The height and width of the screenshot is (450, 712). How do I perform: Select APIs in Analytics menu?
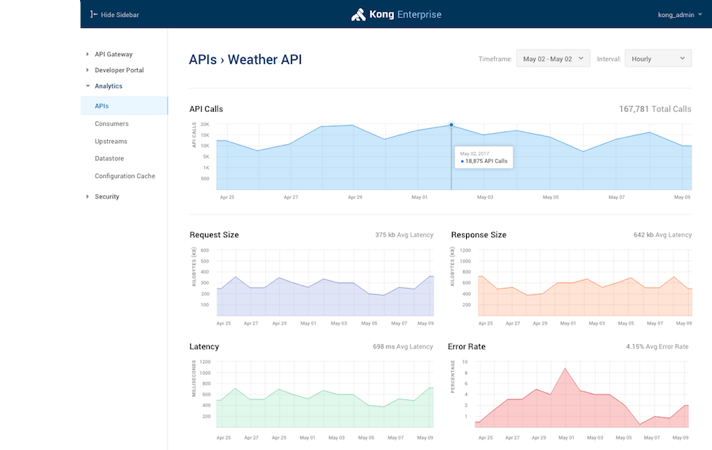point(102,106)
